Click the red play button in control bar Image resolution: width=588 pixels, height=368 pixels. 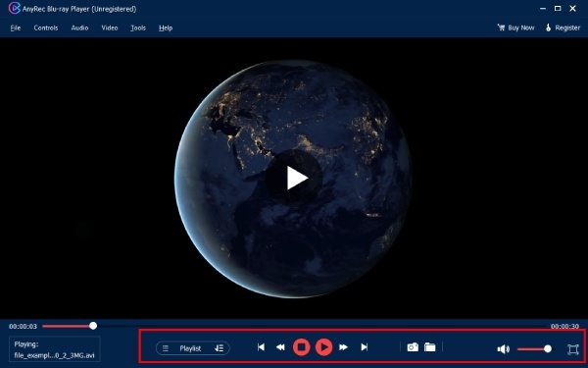[324, 347]
